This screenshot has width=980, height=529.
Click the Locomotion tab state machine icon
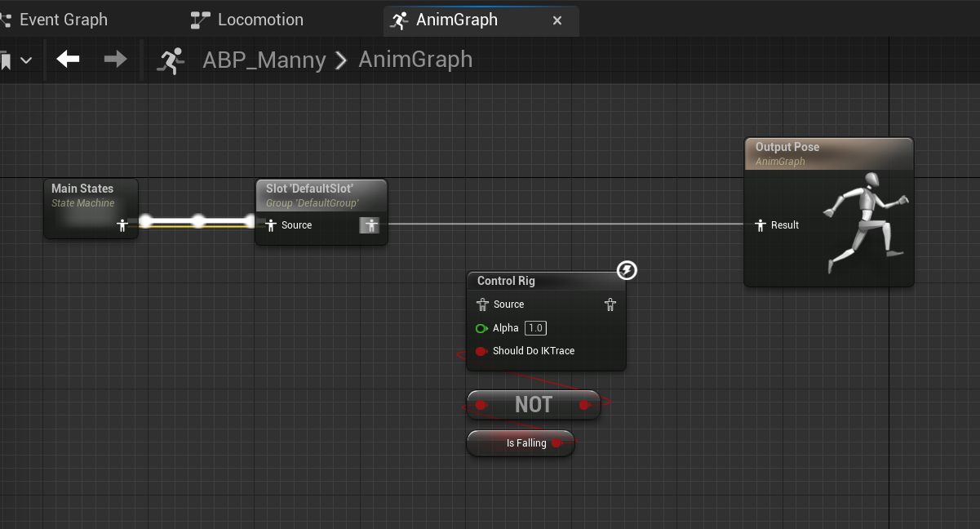200,20
